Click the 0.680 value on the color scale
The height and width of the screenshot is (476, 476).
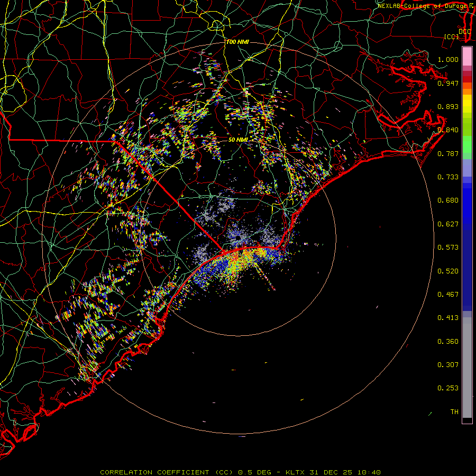click(x=448, y=200)
